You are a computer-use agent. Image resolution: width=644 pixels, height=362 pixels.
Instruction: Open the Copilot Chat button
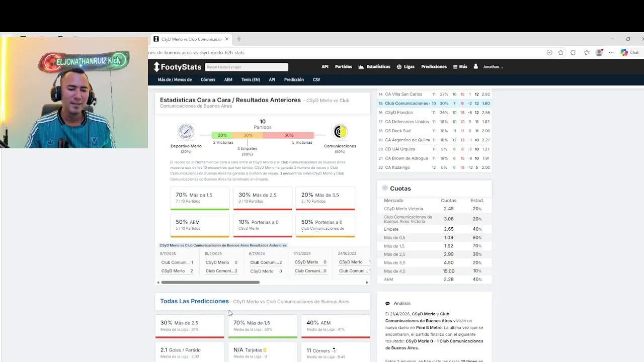click(x=629, y=52)
